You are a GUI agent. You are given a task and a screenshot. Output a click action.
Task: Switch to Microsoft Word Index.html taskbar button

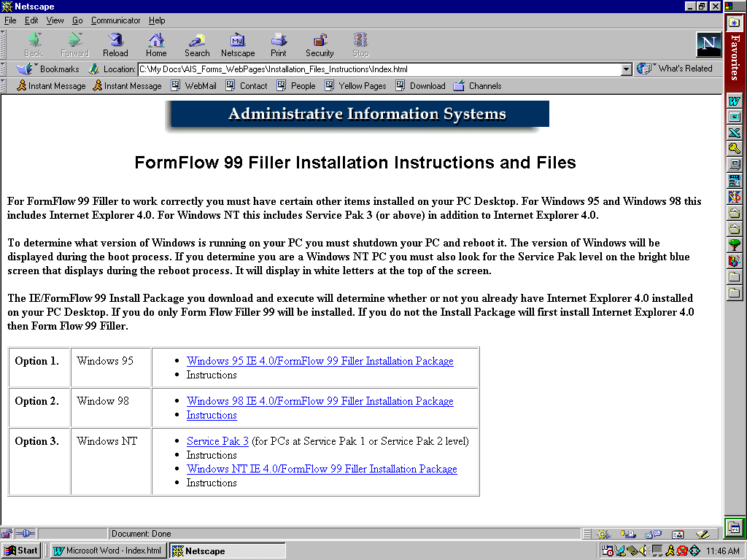coord(108,551)
